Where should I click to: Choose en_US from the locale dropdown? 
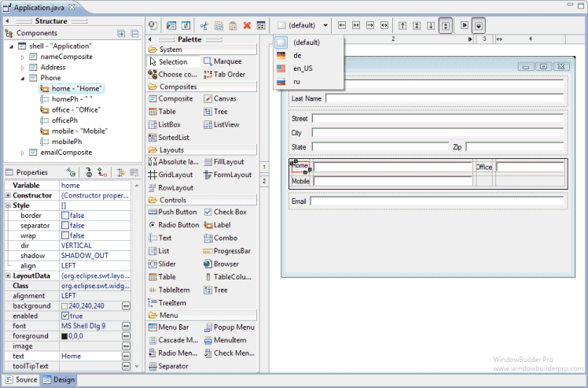[304, 68]
